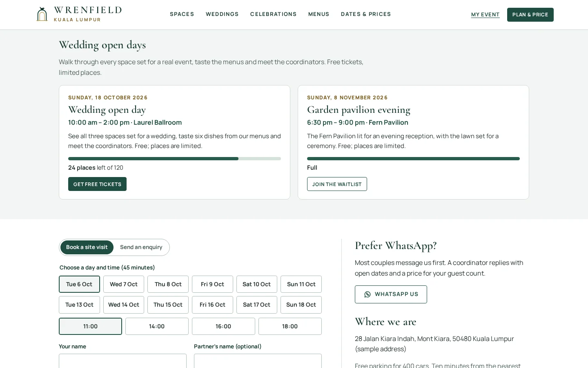Select the Fri 9 Oct date

pyautogui.click(x=212, y=284)
